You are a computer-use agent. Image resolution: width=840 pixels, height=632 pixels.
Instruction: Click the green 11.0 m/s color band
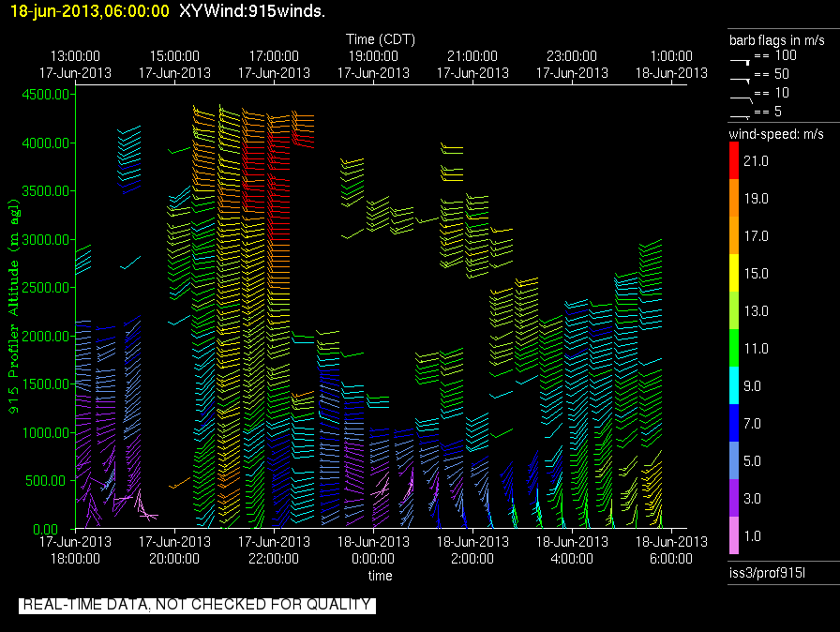point(734,348)
